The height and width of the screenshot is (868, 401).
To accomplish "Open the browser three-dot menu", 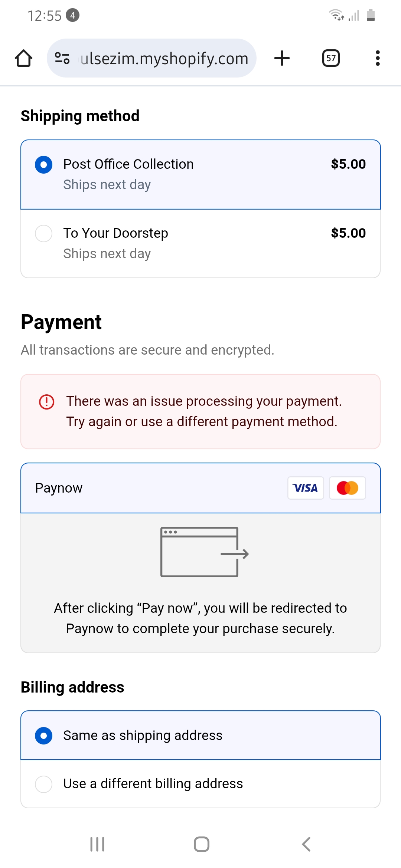I will point(378,58).
